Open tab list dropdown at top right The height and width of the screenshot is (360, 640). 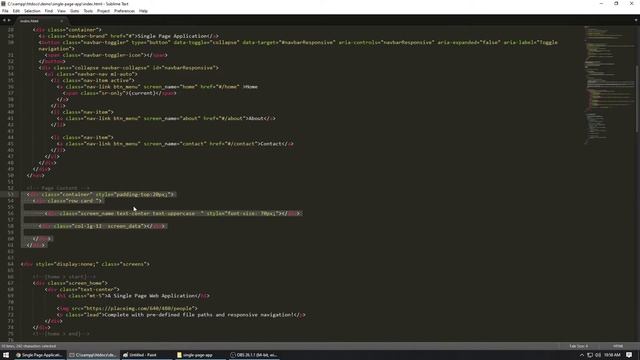point(636,20)
